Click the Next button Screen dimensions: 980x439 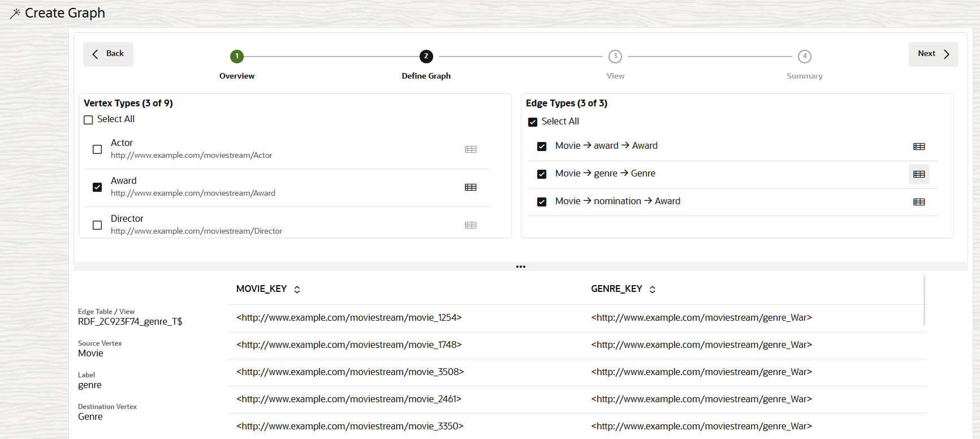[x=934, y=54]
